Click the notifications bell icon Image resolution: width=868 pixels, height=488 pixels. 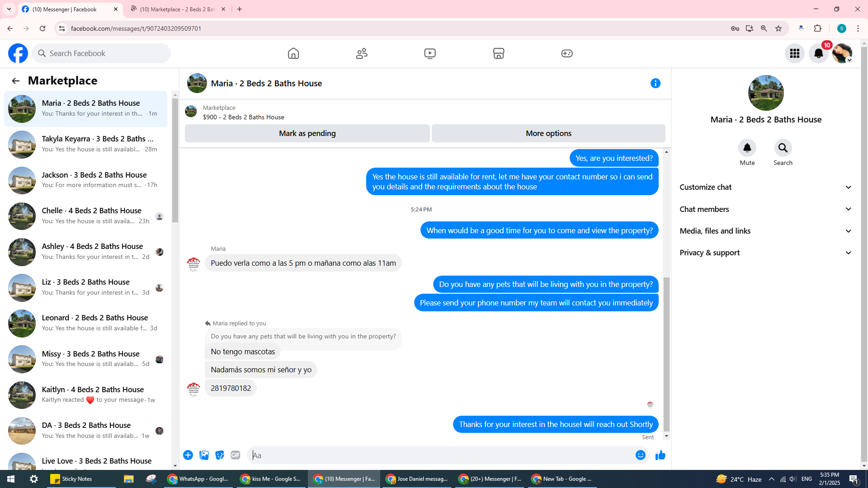coord(818,53)
